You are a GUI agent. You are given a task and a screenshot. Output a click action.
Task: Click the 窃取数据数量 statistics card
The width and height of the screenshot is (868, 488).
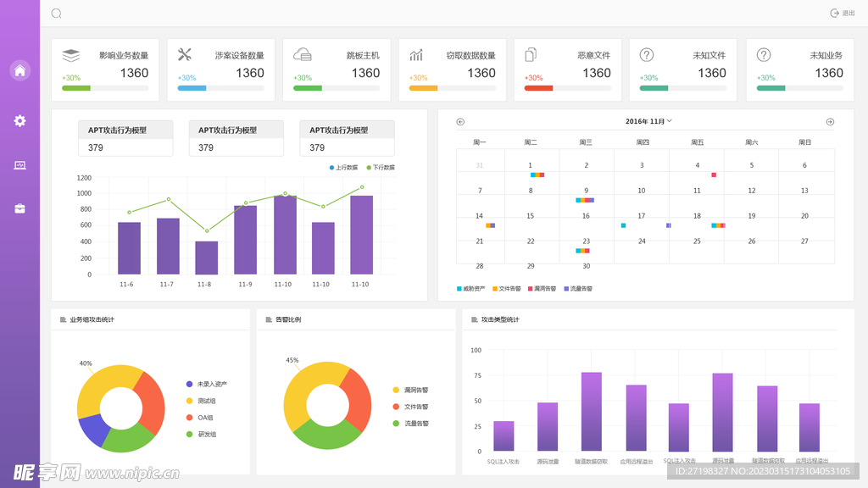tap(453, 69)
